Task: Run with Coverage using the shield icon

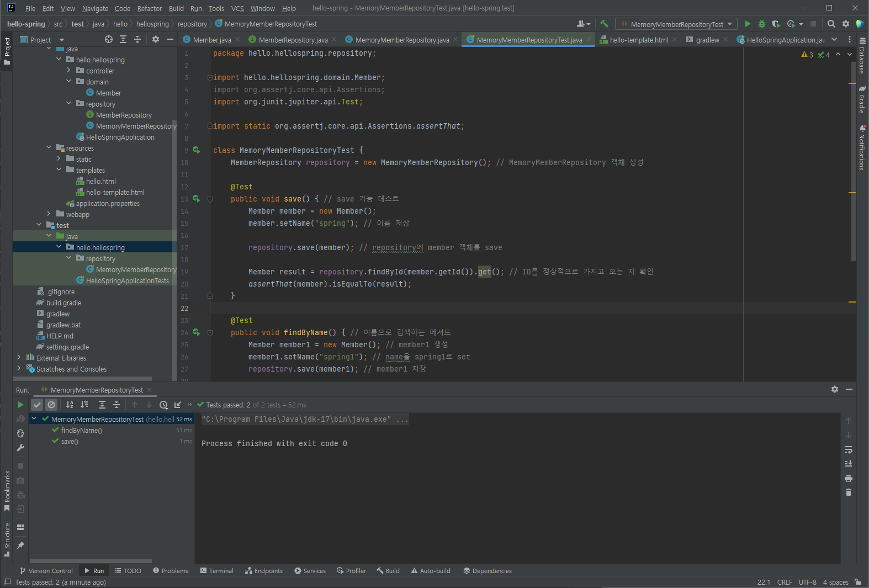Action: [776, 24]
